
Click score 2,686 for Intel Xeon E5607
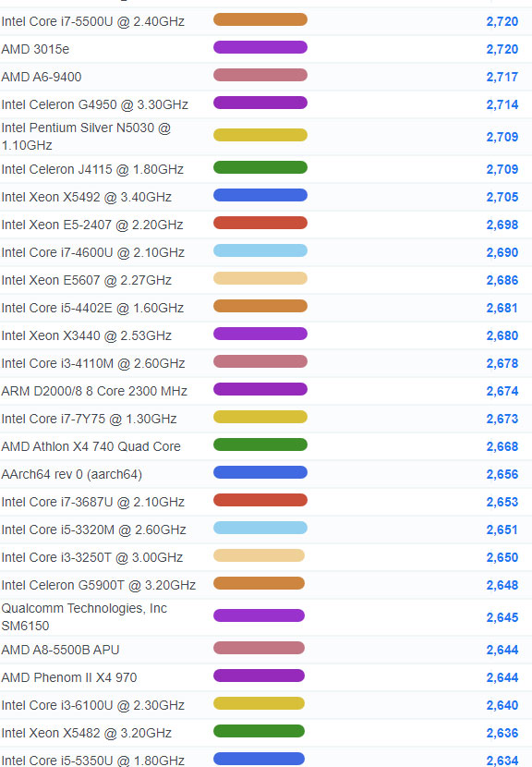(502, 280)
